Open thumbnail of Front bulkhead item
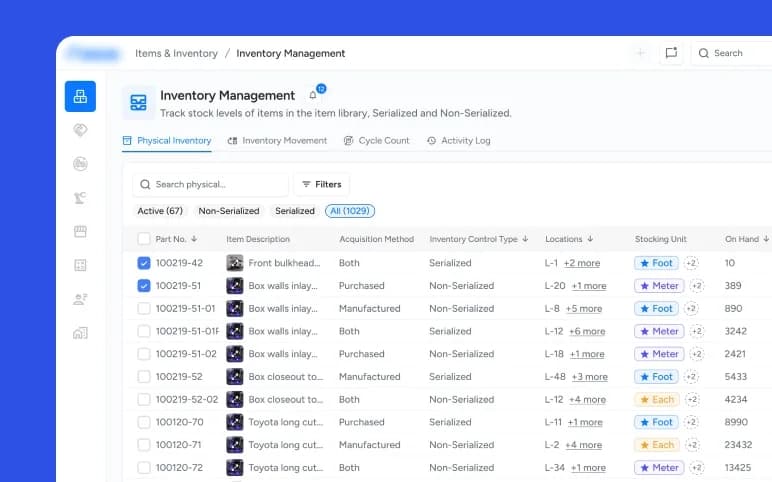The image size is (772, 482). click(235, 263)
